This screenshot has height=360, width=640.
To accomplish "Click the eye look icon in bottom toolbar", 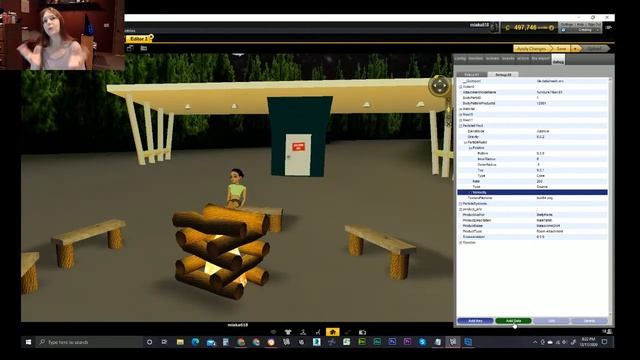I will tap(273, 332).
